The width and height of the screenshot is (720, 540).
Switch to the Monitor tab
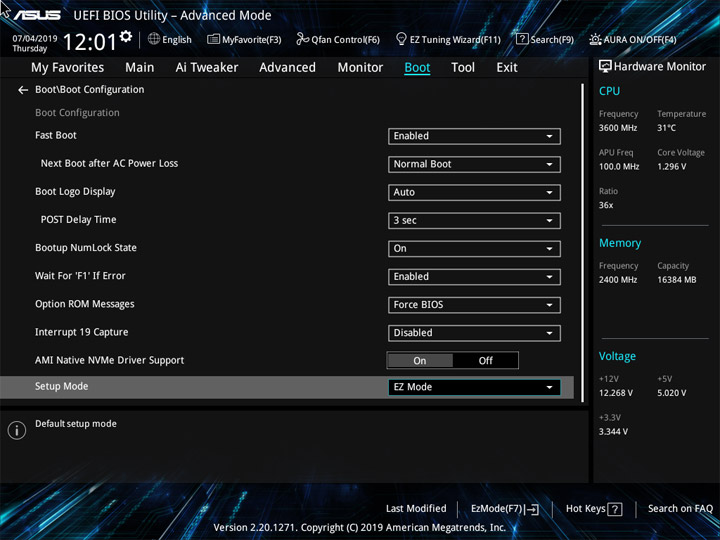360,68
